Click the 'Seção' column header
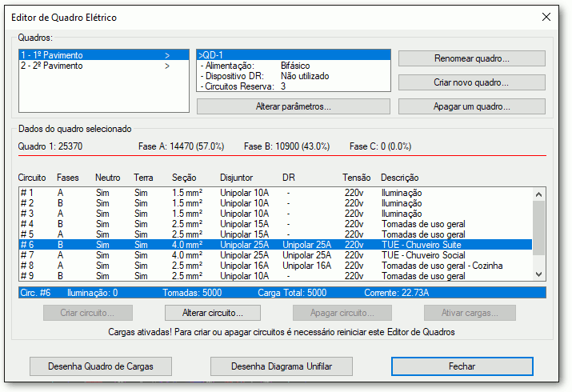 [184, 178]
